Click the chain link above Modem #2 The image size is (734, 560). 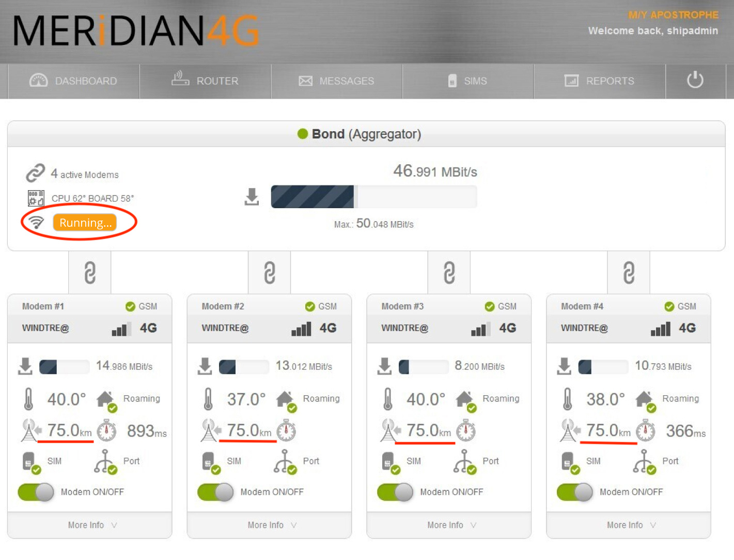pyautogui.click(x=270, y=273)
